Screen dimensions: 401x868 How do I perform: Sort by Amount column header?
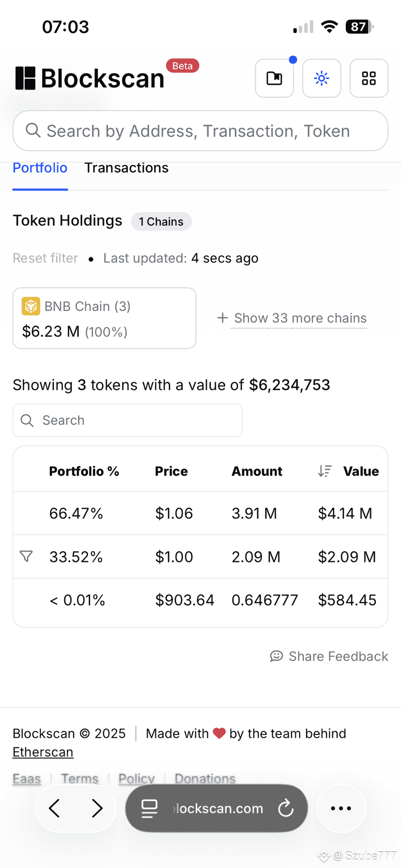257,471
